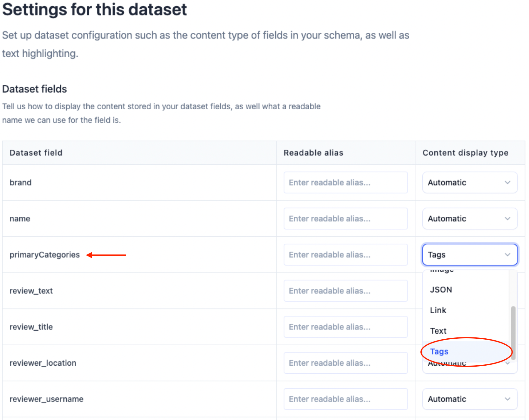Focus the name readable alias field
The width and height of the screenshot is (529, 420).
tap(345, 219)
